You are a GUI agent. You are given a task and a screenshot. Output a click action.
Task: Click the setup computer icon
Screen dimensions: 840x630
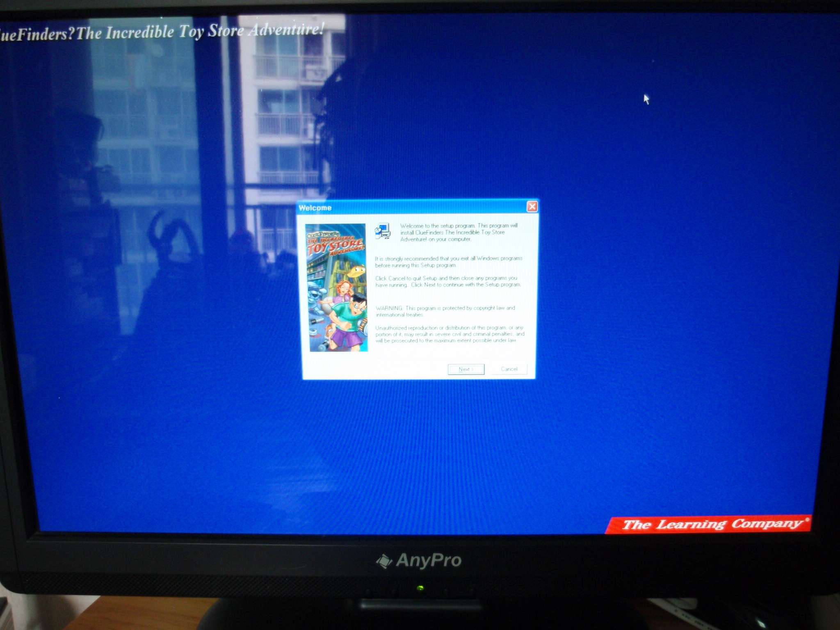[383, 231]
